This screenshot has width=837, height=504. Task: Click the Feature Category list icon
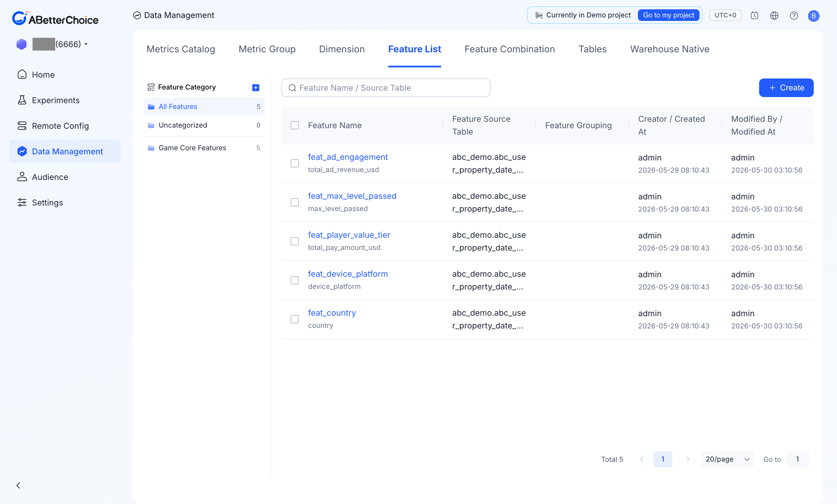tap(151, 87)
